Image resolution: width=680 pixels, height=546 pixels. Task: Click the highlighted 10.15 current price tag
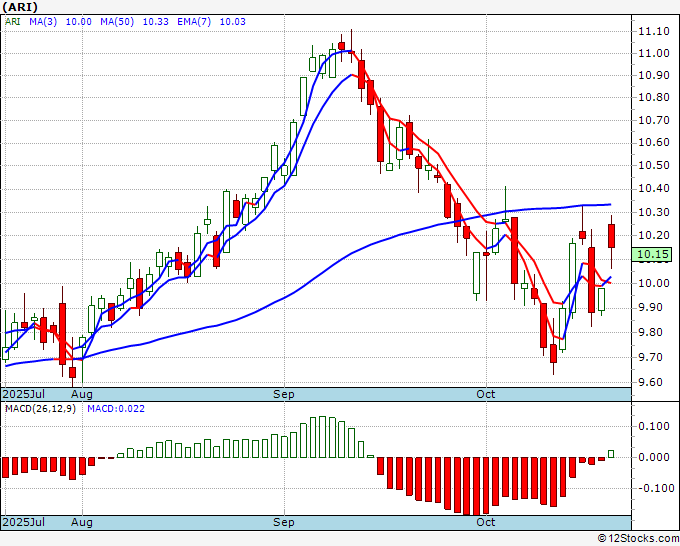coord(652,255)
